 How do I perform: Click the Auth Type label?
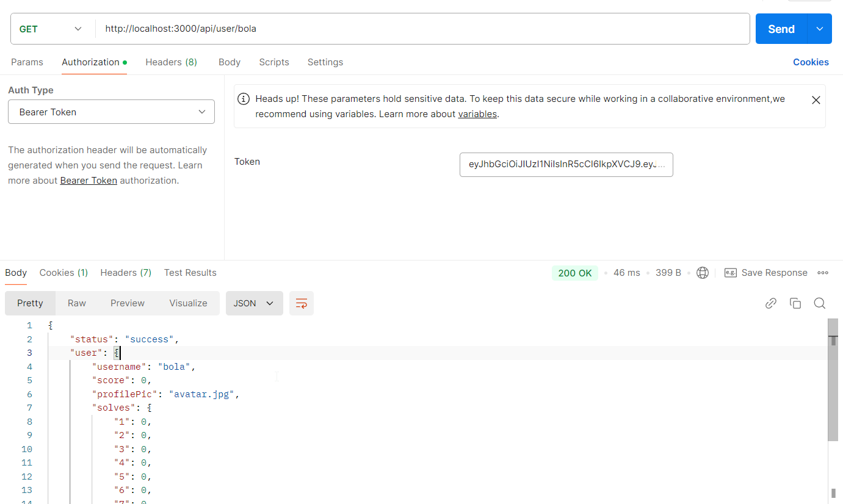click(x=31, y=90)
